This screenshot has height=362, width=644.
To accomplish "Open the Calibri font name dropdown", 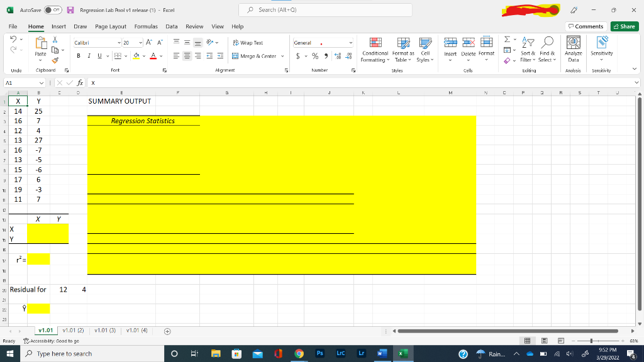I will tap(119, 43).
